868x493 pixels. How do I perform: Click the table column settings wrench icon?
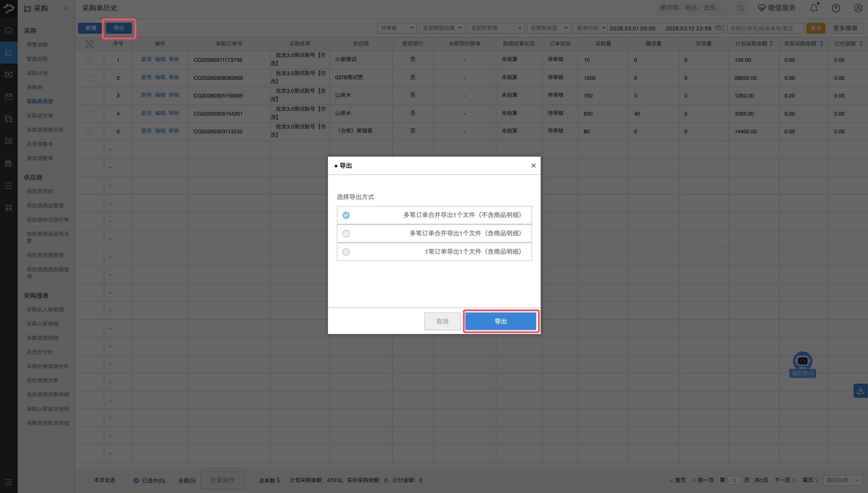[x=89, y=44]
